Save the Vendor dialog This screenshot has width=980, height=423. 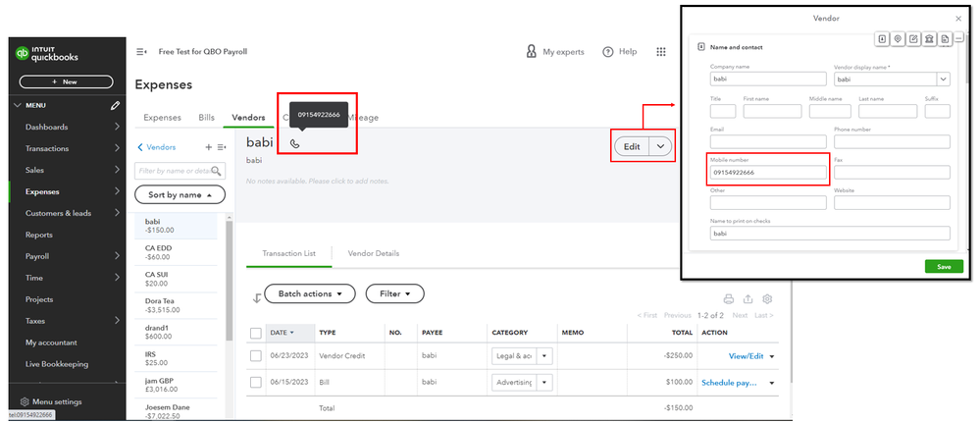pos(944,267)
